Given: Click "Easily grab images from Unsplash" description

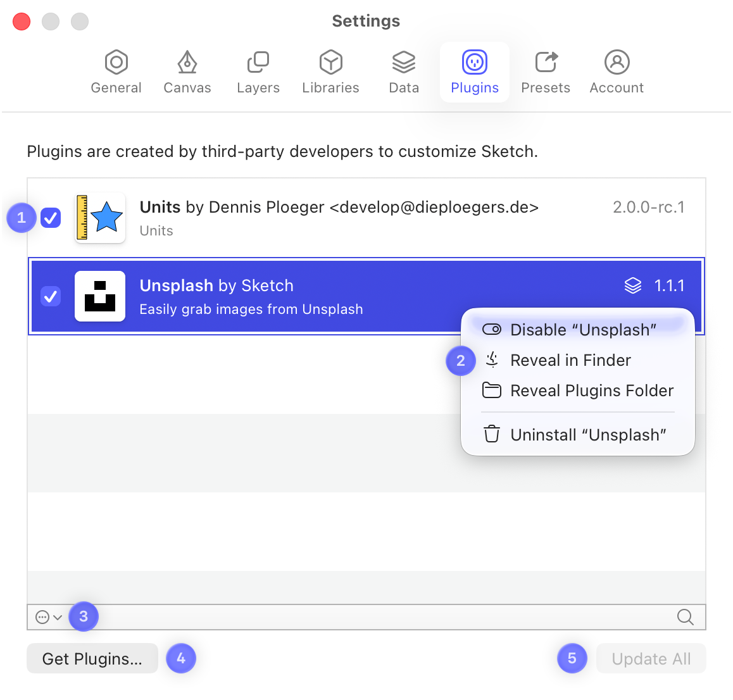Looking at the screenshot, I should click(251, 309).
